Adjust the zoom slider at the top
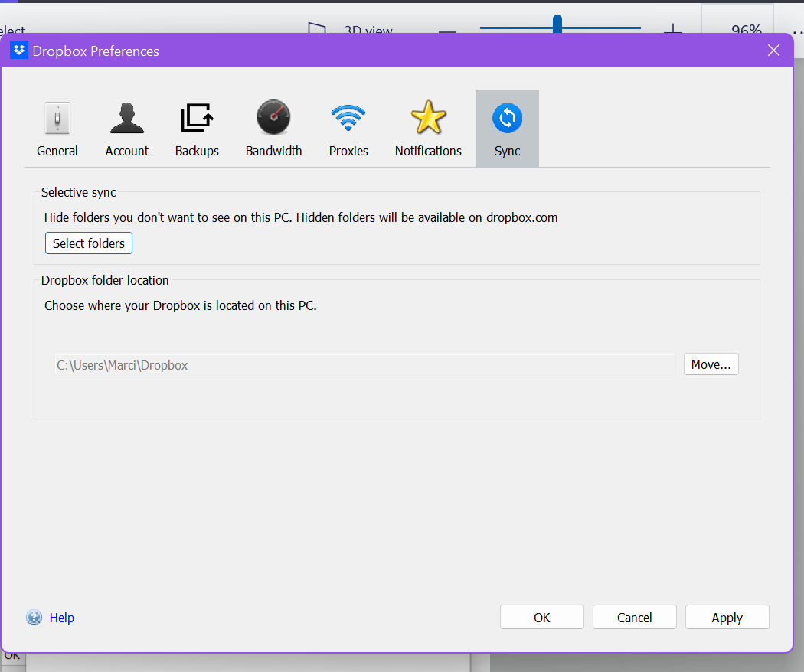 [x=557, y=24]
